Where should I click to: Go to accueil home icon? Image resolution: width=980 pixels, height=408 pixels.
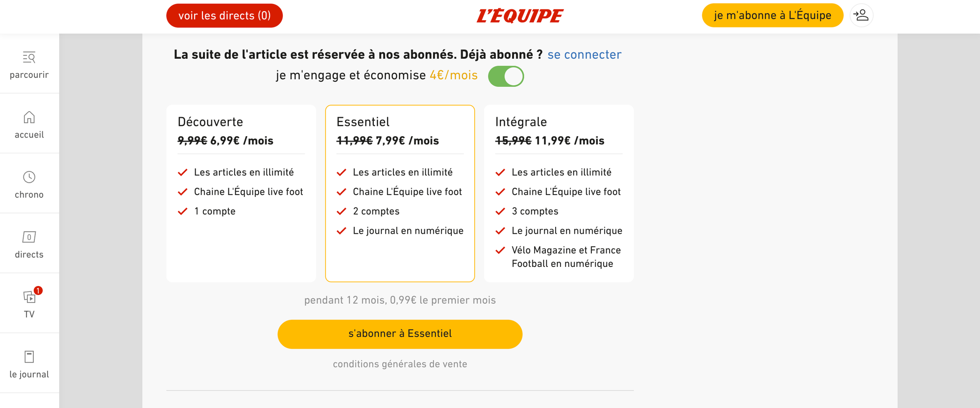pyautogui.click(x=29, y=117)
